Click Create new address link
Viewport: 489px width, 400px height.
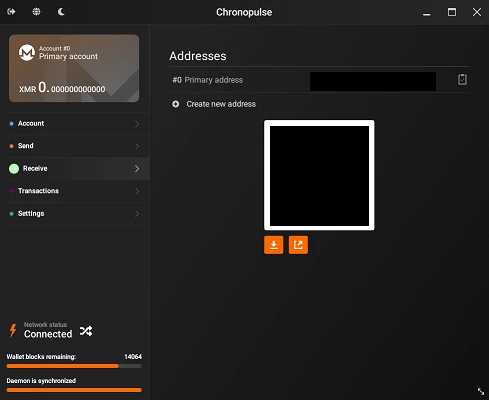coord(221,104)
